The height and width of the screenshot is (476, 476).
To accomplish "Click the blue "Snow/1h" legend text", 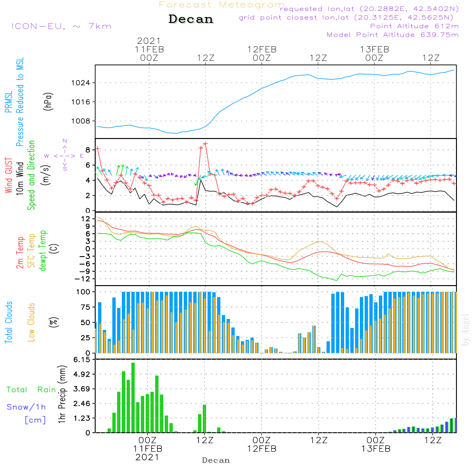I will 26,407.
